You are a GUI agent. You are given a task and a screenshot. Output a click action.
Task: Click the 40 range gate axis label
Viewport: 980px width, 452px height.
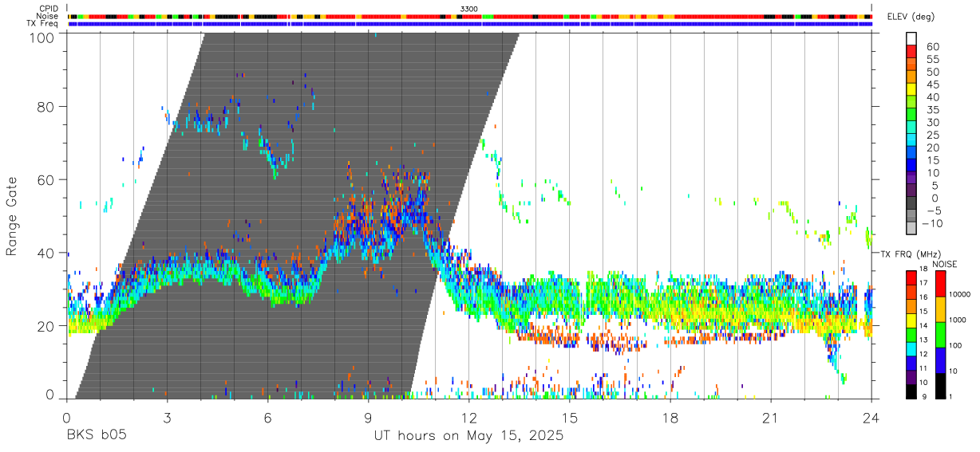45,254
